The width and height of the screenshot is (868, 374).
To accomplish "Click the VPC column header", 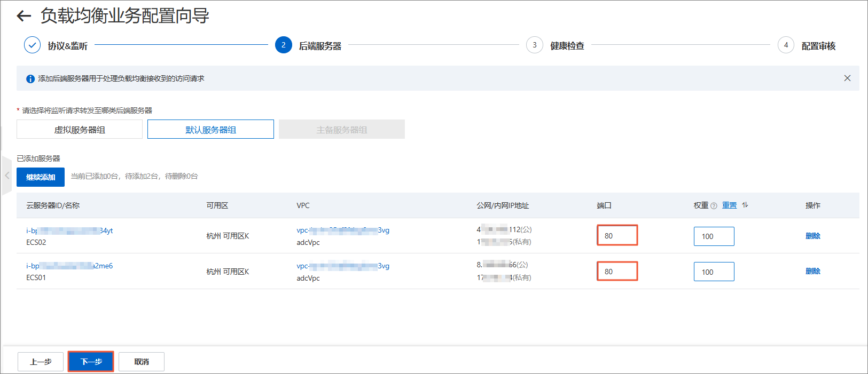I will (x=303, y=205).
